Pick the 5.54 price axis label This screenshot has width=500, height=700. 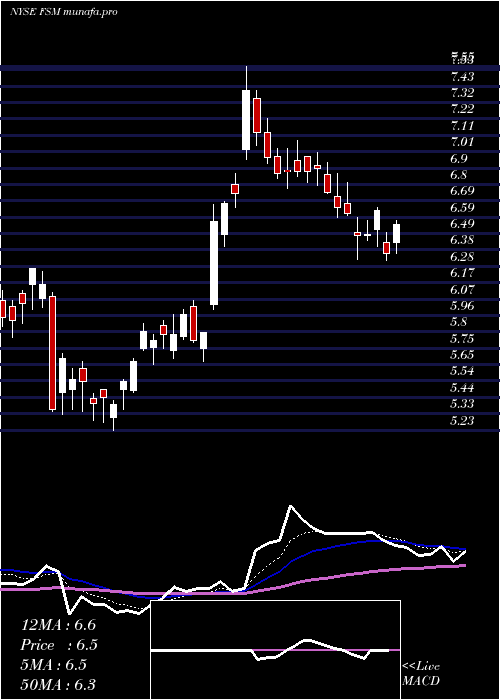click(x=462, y=371)
